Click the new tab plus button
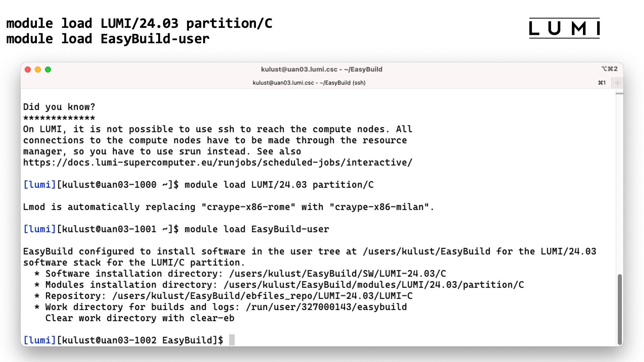 [x=618, y=83]
